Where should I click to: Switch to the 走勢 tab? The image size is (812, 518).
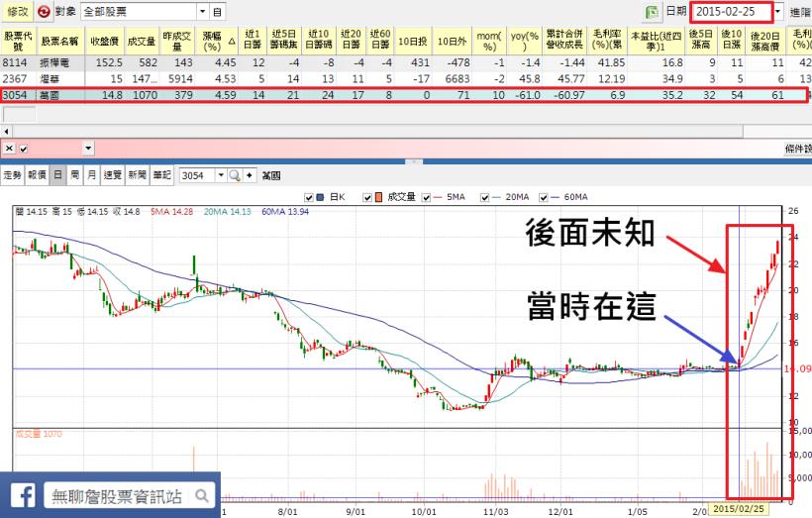[12, 175]
